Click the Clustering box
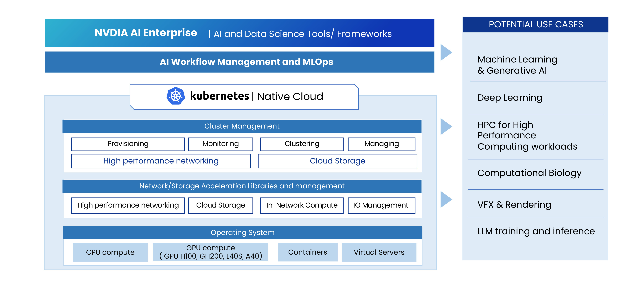 coord(302,144)
